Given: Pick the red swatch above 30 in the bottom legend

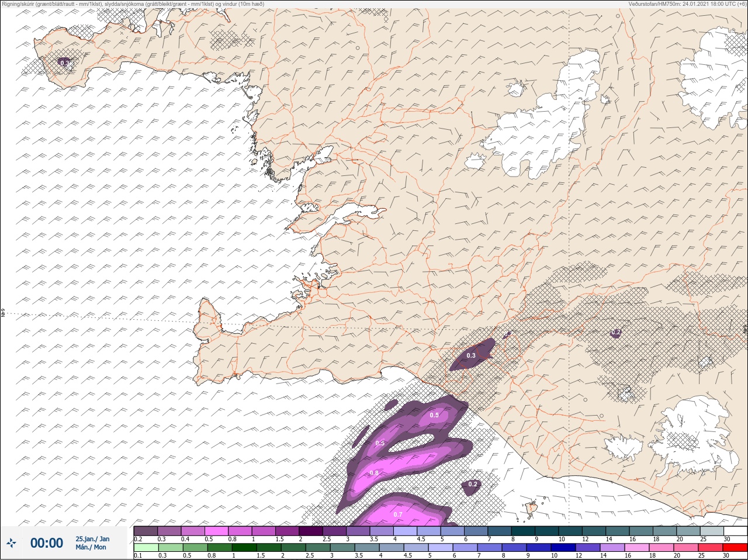Looking at the screenshot, I should click(735, 548).
